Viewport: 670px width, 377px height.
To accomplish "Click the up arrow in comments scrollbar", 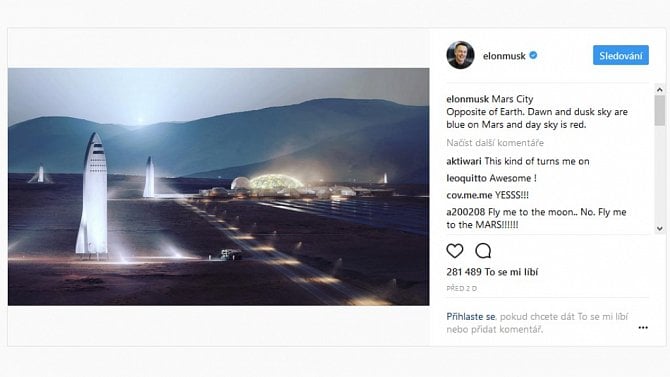I will (660, 89).
